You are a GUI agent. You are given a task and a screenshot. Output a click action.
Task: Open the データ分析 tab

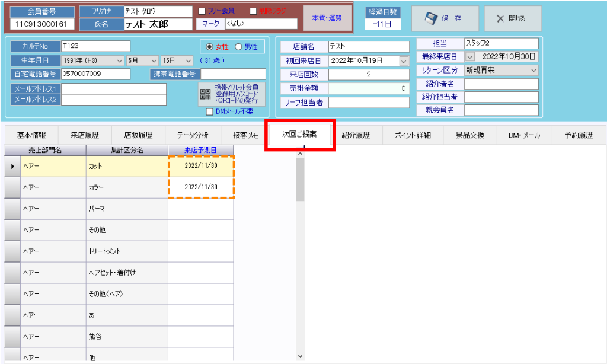point(192,135)
